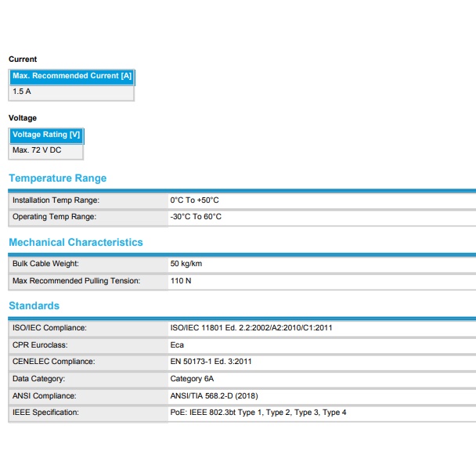Click the Temperature Range heading

click(57, 178)
